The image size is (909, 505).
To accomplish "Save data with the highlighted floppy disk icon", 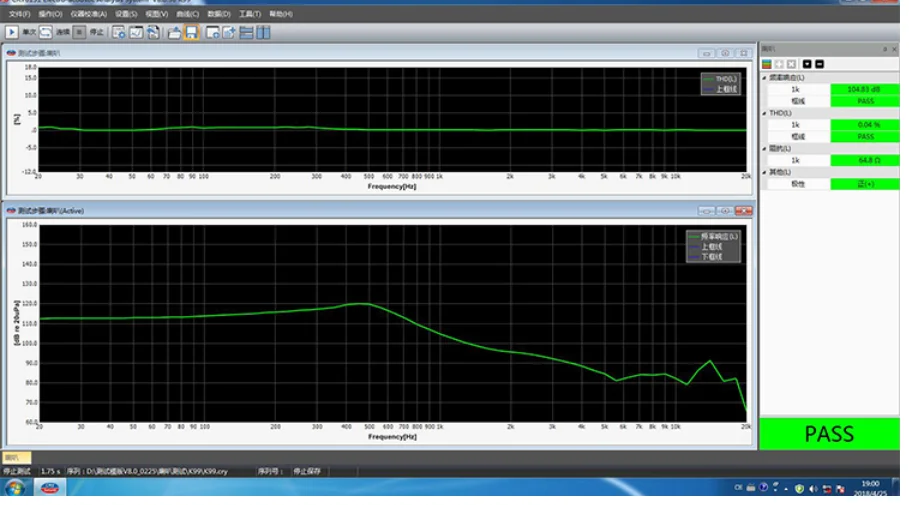I will pyautogui.click(x=191, y=32).
